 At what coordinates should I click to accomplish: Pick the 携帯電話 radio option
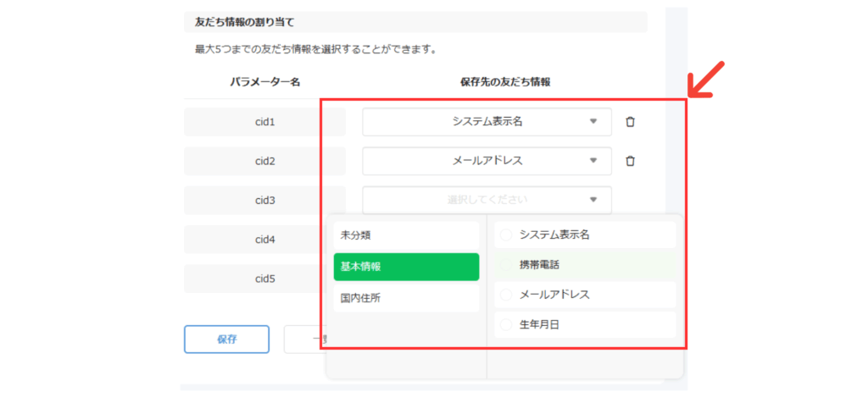tap(507, 265)
